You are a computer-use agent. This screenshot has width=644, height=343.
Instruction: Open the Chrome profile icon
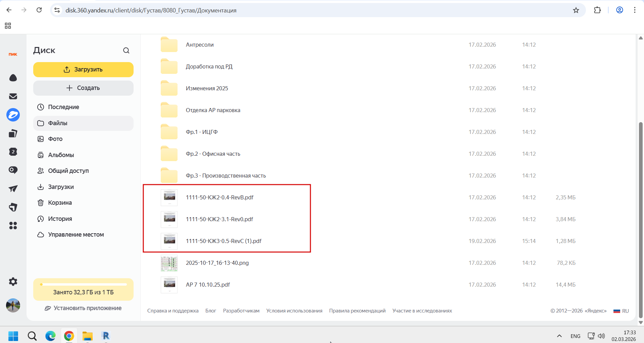coord(620,10)
